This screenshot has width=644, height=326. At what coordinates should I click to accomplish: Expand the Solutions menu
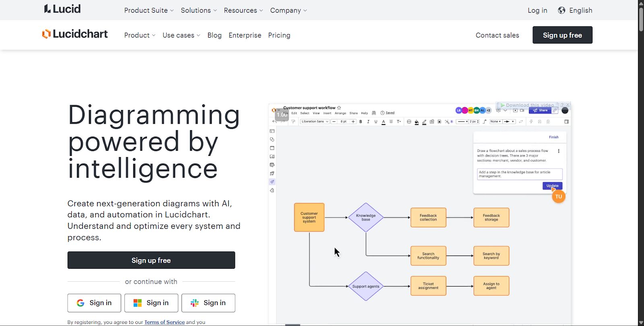tap(199, 10)
